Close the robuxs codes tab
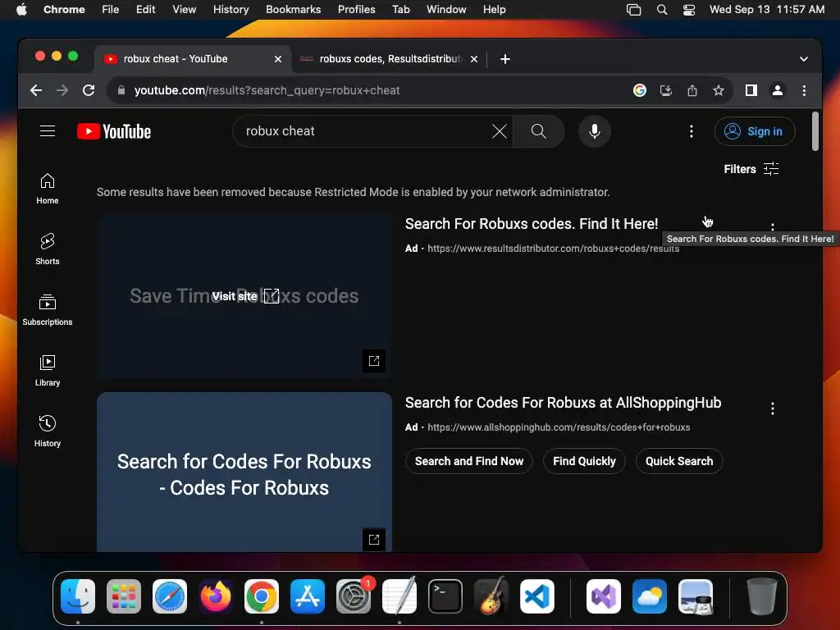Image resolution: width=840 pixels, height=630 pixels. (474, 59)
